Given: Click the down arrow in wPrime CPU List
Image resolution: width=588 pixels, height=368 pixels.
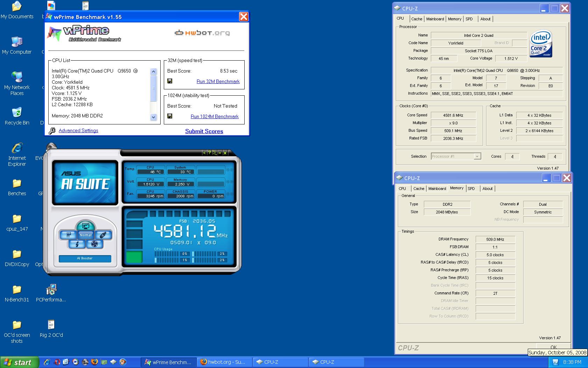Looking at the screenshot, I should click(x=153, y=117).
